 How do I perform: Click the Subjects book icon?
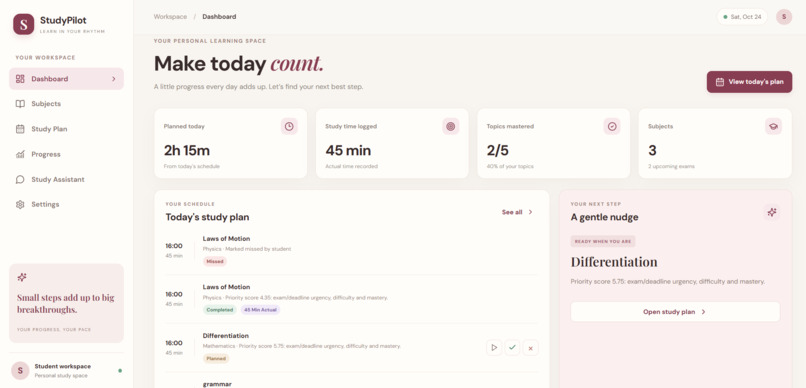point(20,104)
